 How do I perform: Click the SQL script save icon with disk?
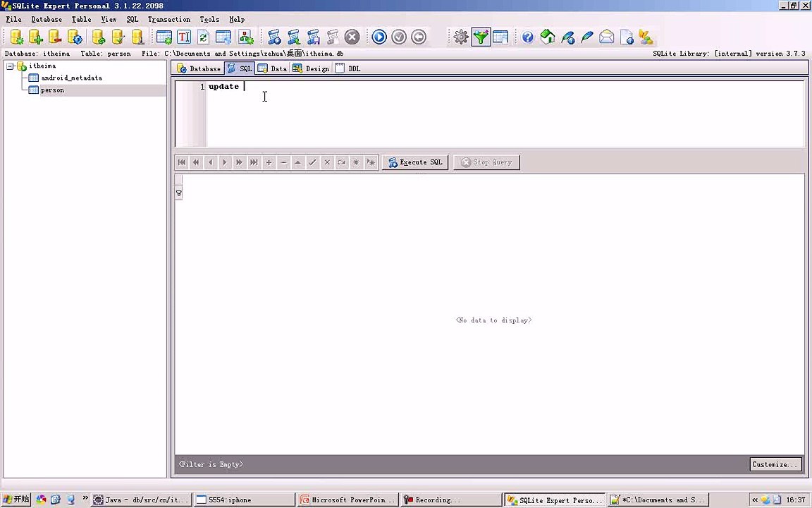(313, 37)
